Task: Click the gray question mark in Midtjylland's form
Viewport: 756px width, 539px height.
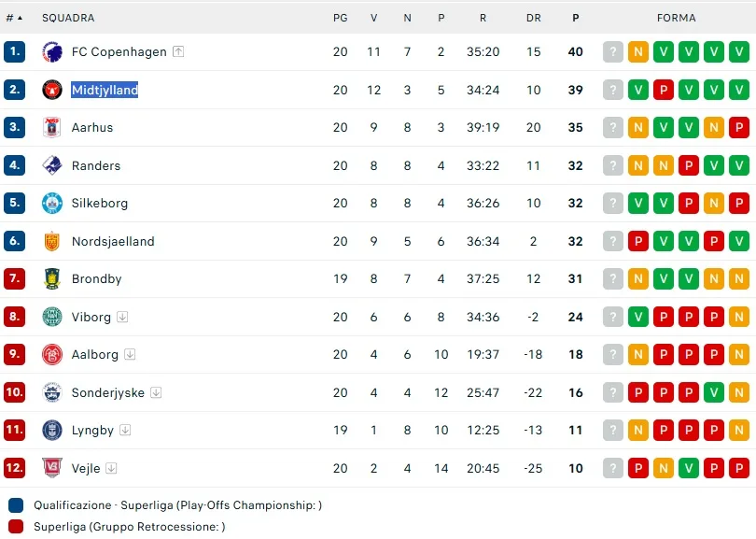Action: (612, 90)
